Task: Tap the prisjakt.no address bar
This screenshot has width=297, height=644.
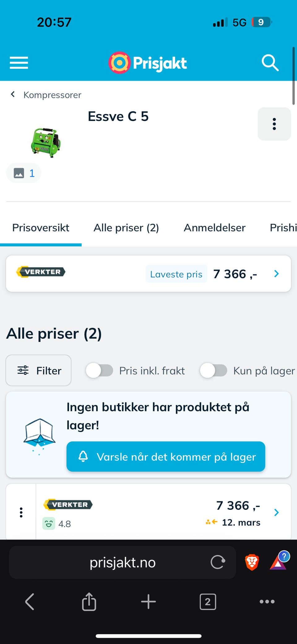Action: (x=122, y=562)
